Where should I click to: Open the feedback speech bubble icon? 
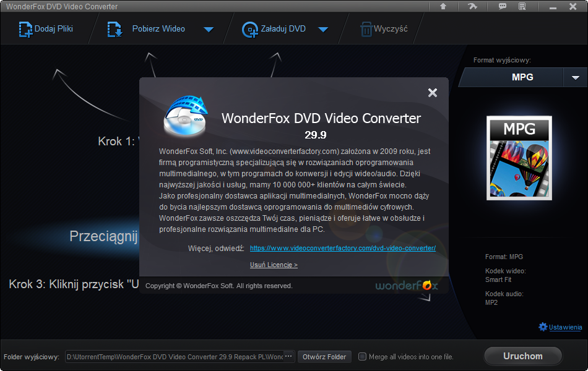(502, 6)
